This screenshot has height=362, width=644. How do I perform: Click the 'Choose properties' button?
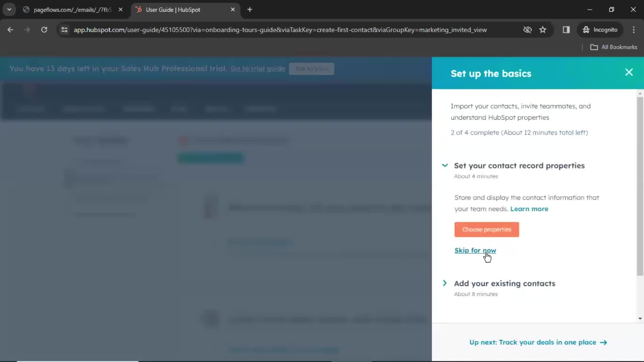tap(487, 229)
